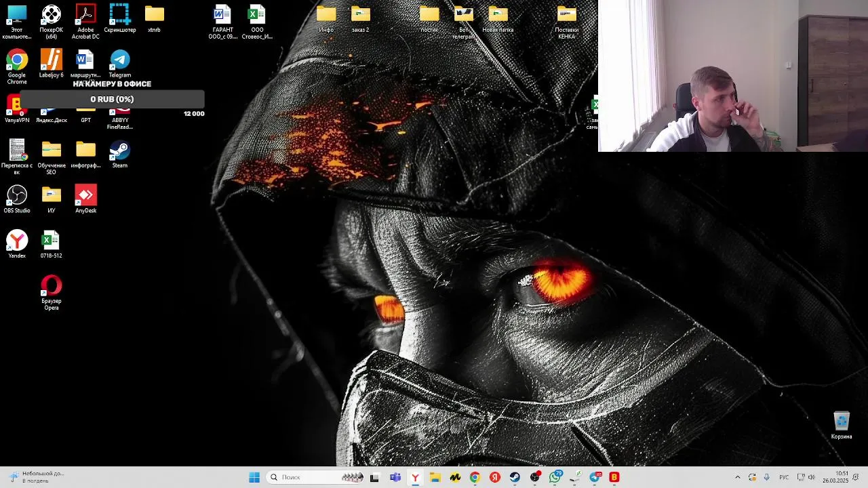
Task: Switch to OBS Studio in the taskbar
Action: point(535,477)
